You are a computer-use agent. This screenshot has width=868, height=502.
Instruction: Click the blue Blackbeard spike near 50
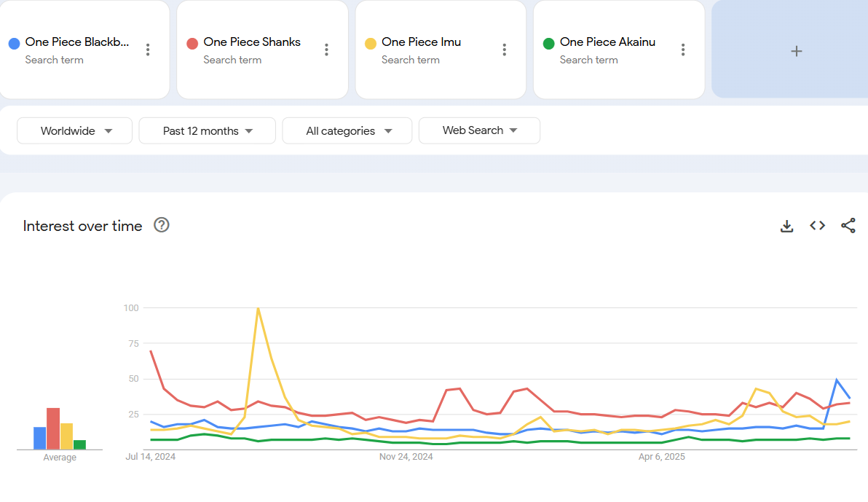click(x=837, y=380)
